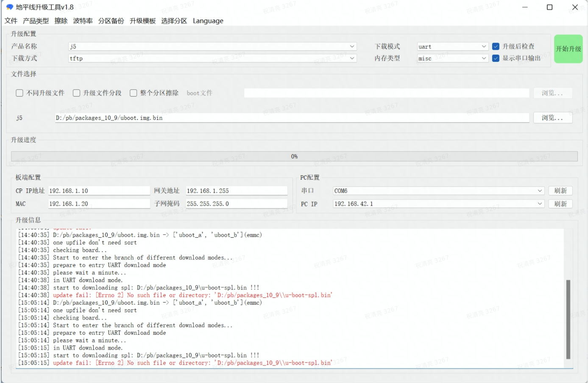Check the 整个分区擦除 option
588x383 pixels.
click(134, 93)
